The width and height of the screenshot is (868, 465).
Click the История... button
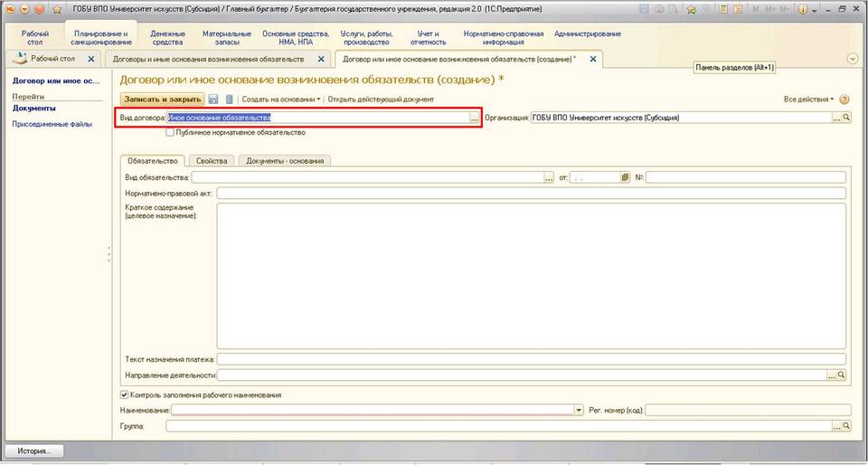tap(33, 451)
